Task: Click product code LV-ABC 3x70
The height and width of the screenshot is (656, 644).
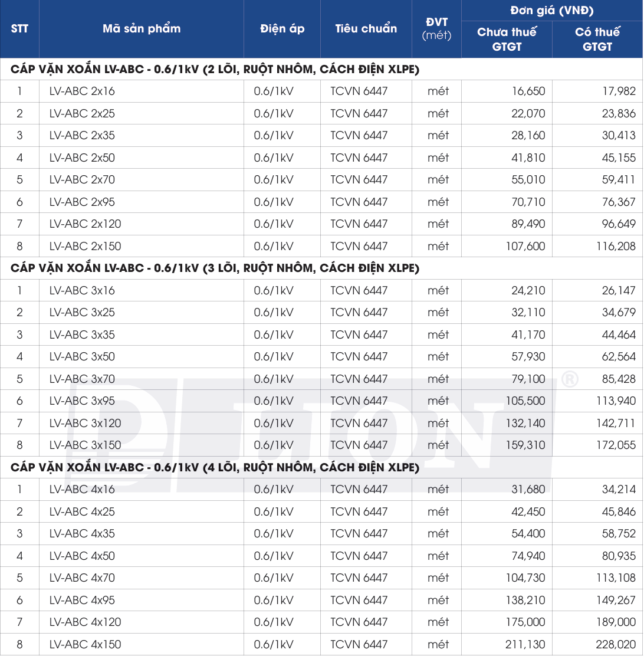Action: (x=82, y=379)
